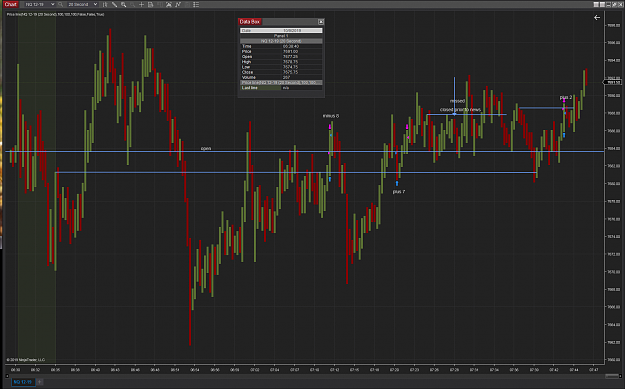Viewport: 625px width, 389px height.
Task: Select the Close row in Data Box
Action: (x=281, y=72)
